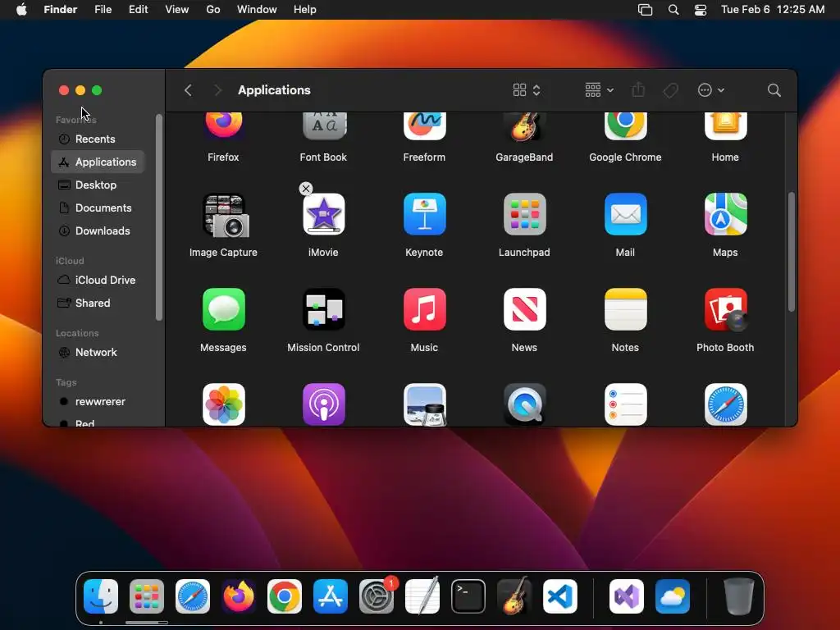840x630 pixels.
Task: Select the Notes app icon
Action: pos(625,309)
